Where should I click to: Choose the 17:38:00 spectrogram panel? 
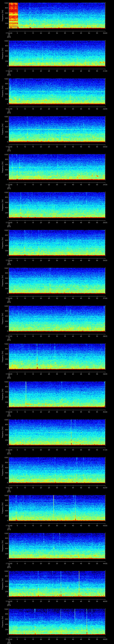(x=57, y=357)
